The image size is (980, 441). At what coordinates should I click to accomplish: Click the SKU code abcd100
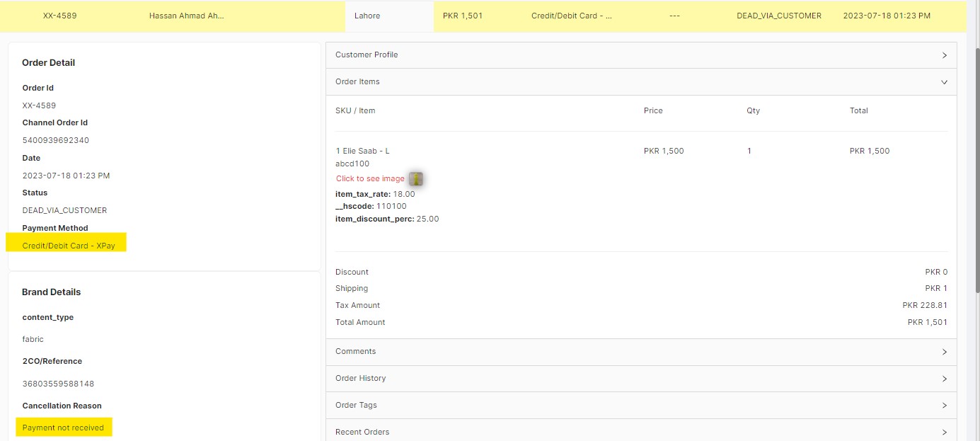(x=352, y=164)
